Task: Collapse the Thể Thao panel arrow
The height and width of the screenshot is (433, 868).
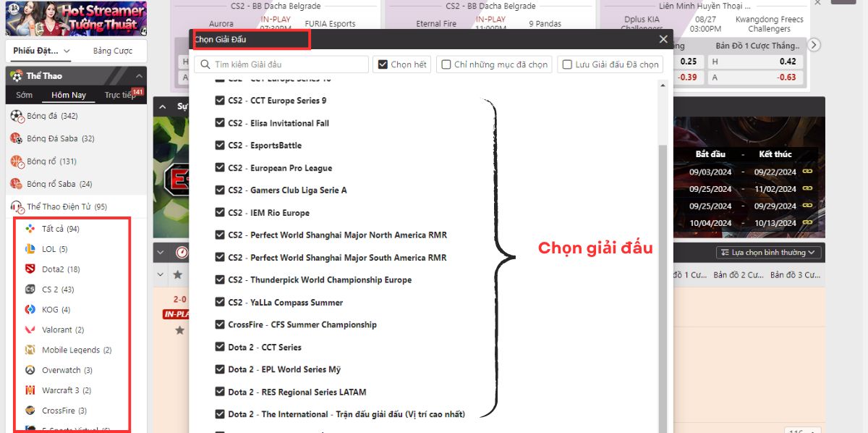Action: pos(139,76)
